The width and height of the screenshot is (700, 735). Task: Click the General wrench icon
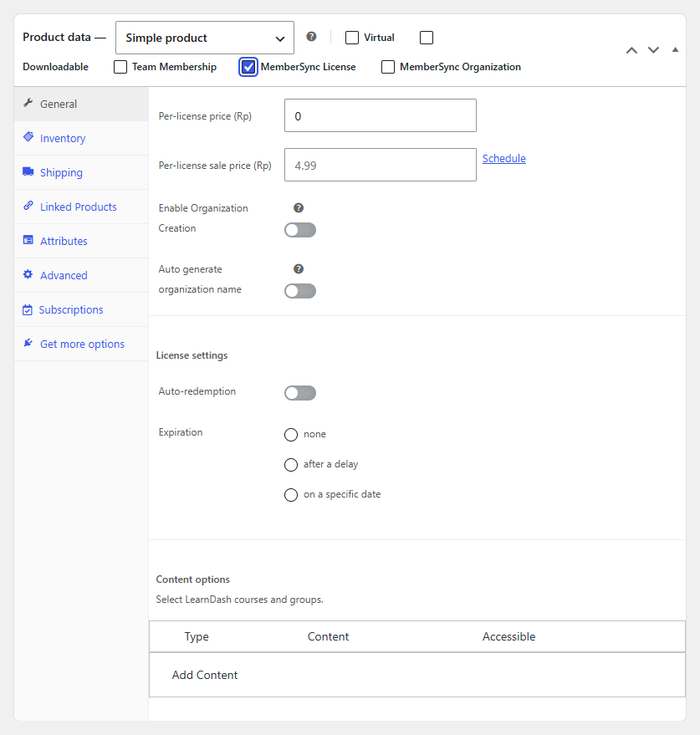pos(28,103)
